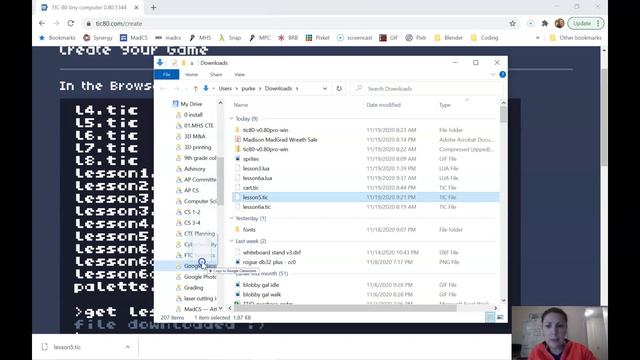Viewport: 640px width, 360px height.
Task: Click the Users breadcrumb segment
Action: (x=225, y=89)
